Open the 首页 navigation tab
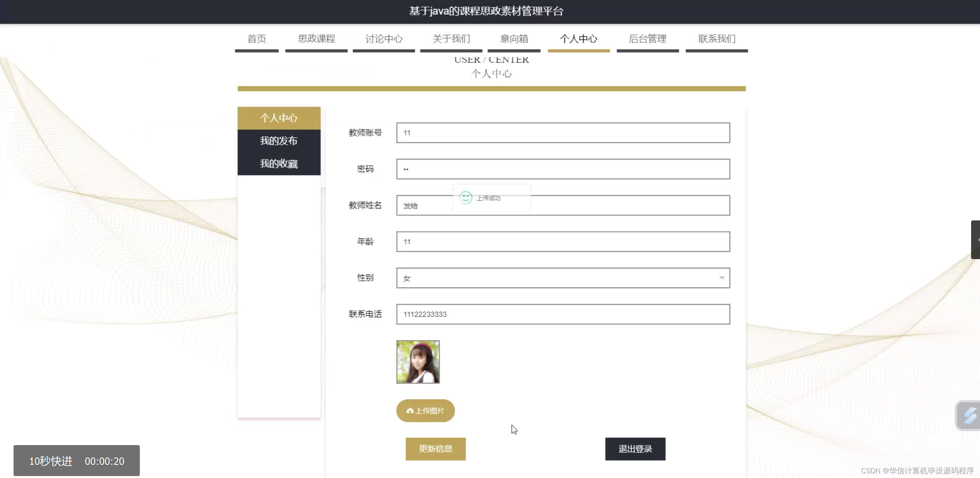 pyautogui.click(x=256, y=39)
